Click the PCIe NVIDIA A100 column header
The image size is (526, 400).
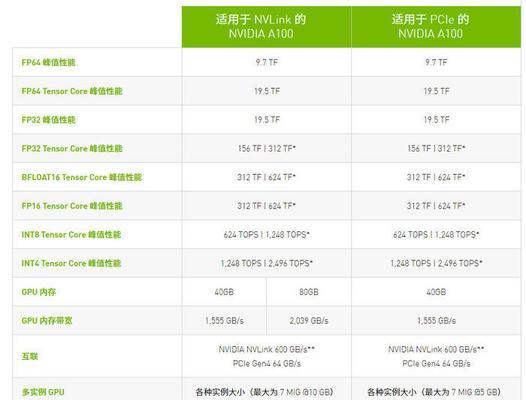click(436, 27)
